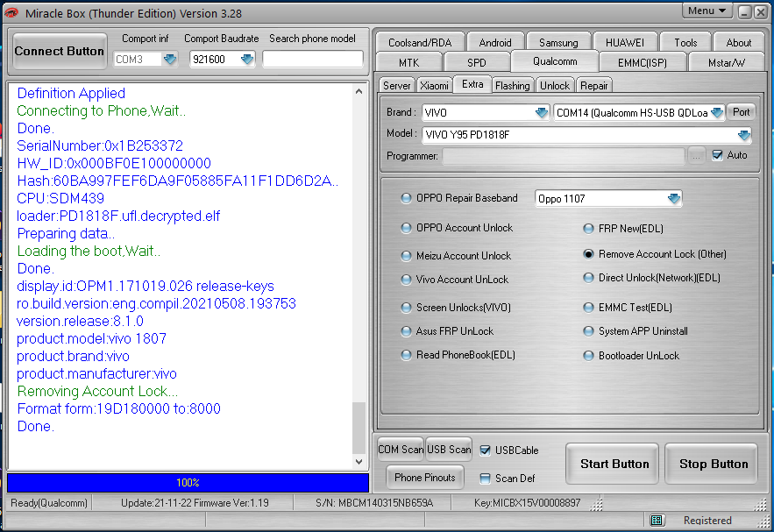Screen dimensions: 774x532
Task: Open the Server sub-tab
Action: coord(396,85)
